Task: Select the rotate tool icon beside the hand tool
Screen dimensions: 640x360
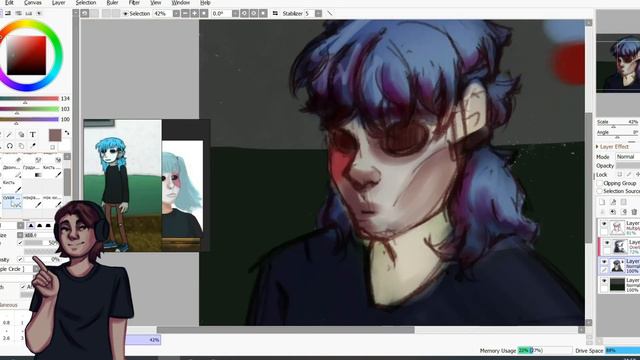Action: (10, 146)
